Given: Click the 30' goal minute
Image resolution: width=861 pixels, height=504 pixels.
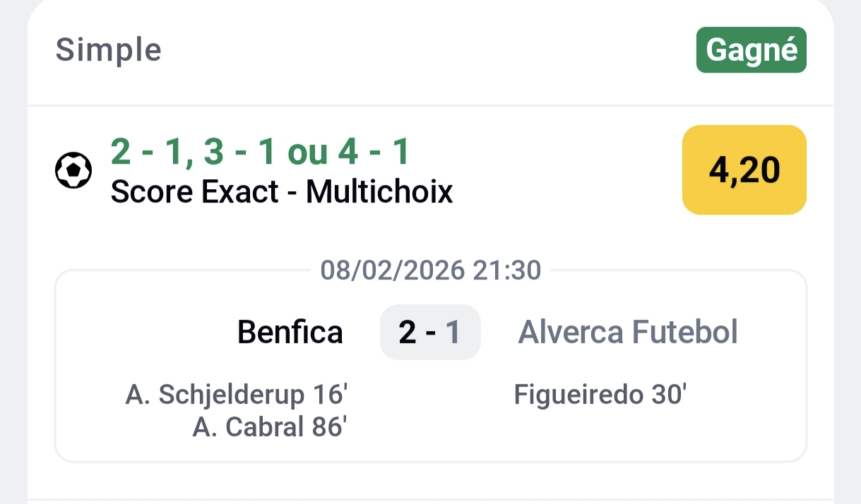Looking at the screenshot, I should click(668, 395).
